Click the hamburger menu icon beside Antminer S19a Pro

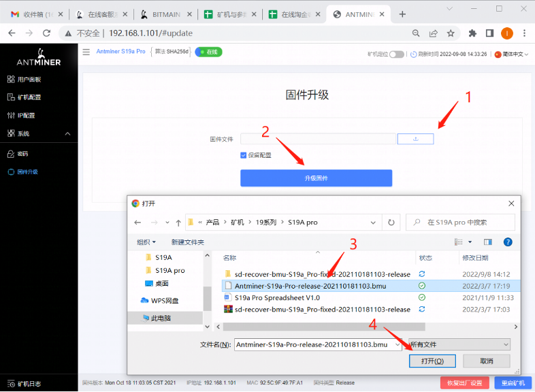pyautogui.click(x=86, y=52)
